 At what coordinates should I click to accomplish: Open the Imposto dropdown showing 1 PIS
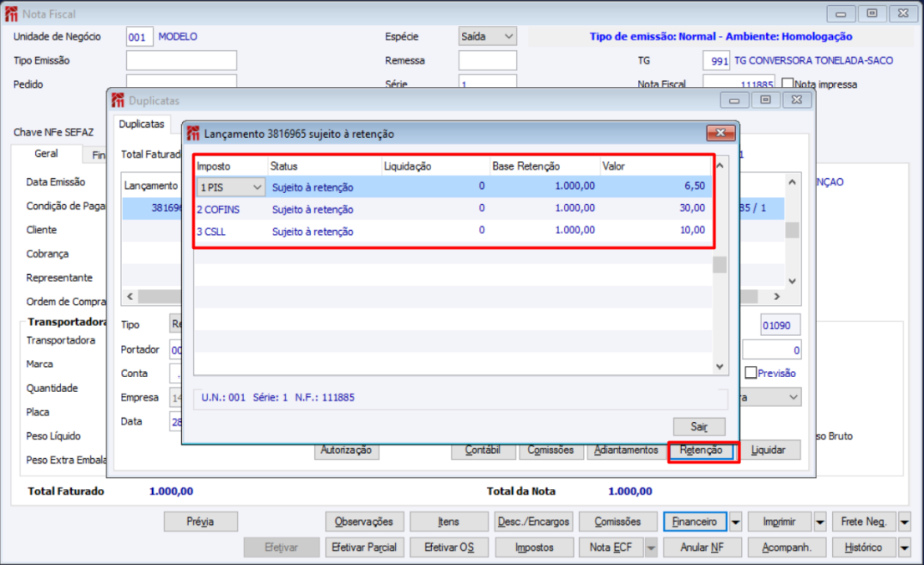pos(257,187)
